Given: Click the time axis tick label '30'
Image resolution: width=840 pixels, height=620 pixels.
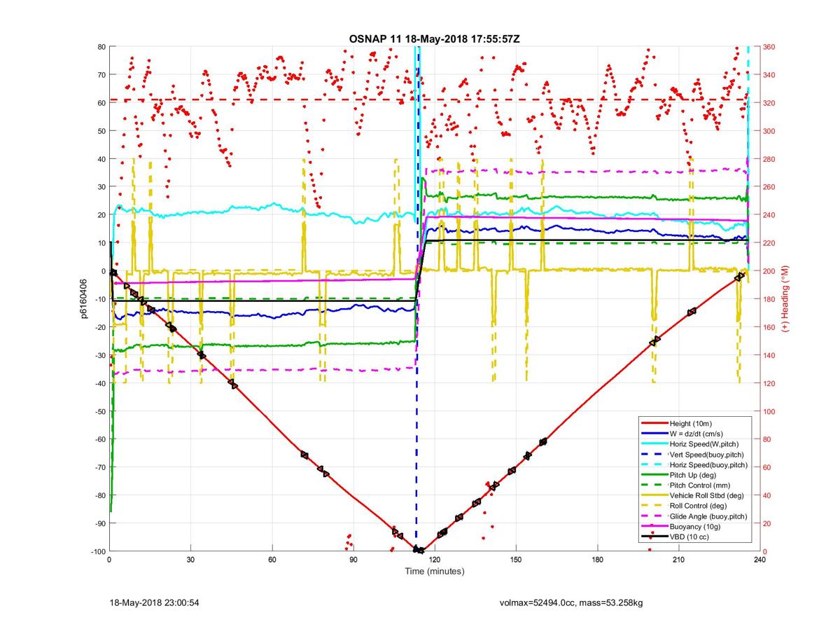Looking at the screenshot, I should coord(190,560).
